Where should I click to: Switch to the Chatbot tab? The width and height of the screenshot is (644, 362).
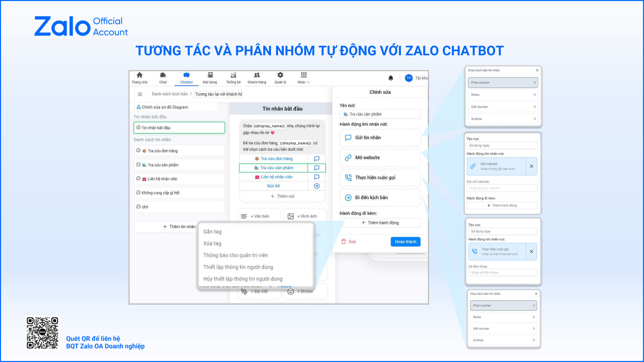click(x=186, y=78)
